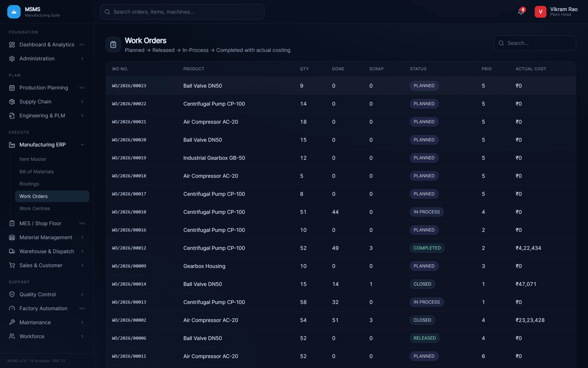Sort by PRODUCT column header
Image resolution: width=588 pixels, height=368 pixels.
(194, 69)
